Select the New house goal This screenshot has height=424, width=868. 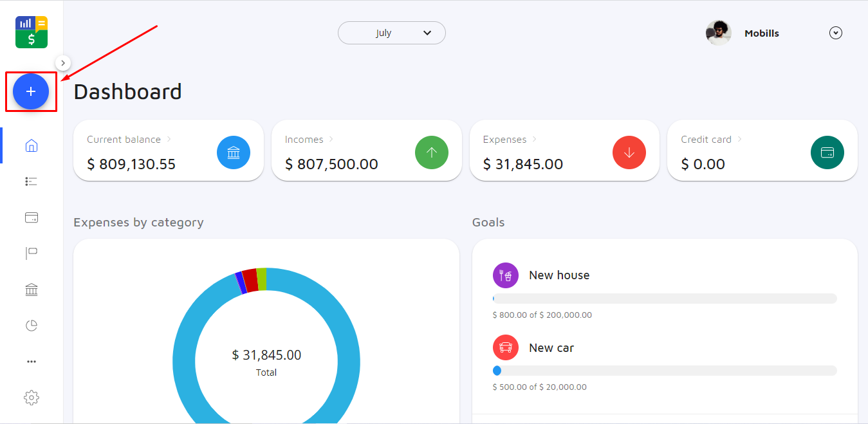559,275
